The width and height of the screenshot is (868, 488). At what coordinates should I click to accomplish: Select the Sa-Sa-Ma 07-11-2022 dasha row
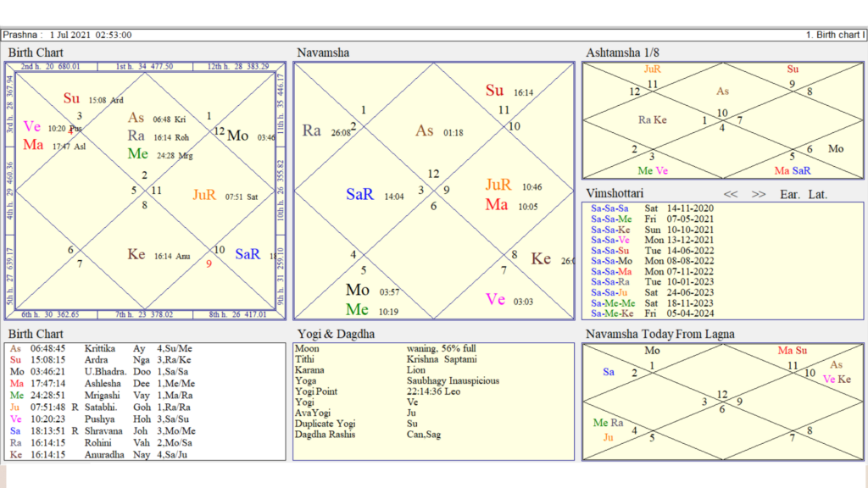pos(652,272)
